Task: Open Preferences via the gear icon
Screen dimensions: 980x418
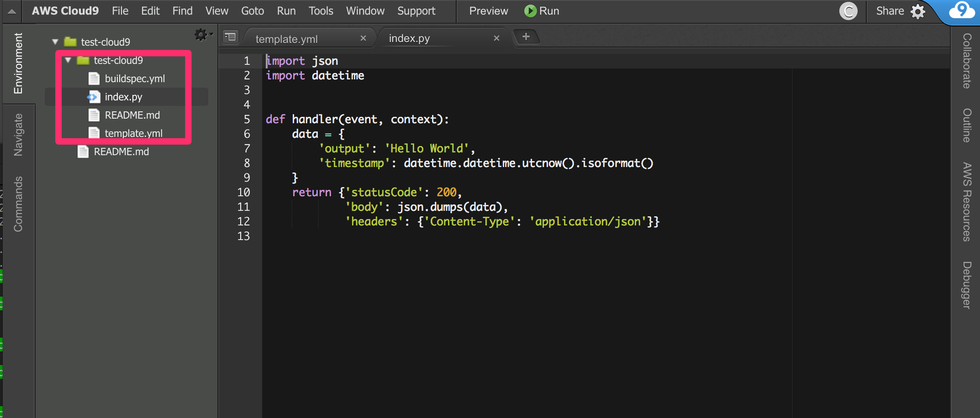Action: (x=917, y=11)
